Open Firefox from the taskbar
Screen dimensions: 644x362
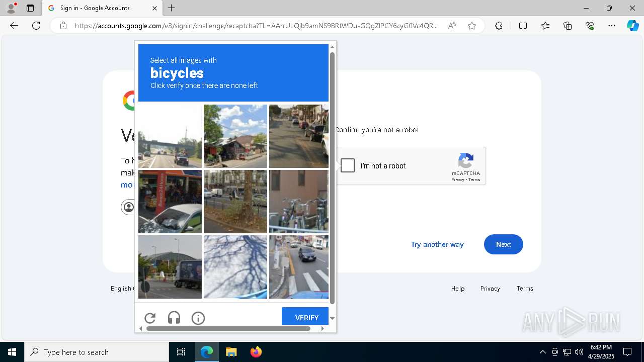256,352
